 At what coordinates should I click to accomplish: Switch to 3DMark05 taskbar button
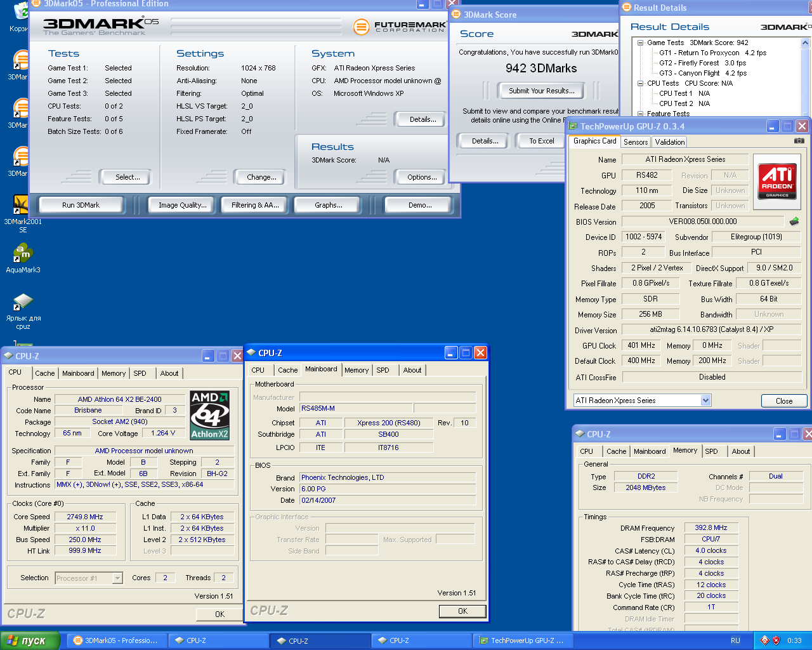point(116,640)
